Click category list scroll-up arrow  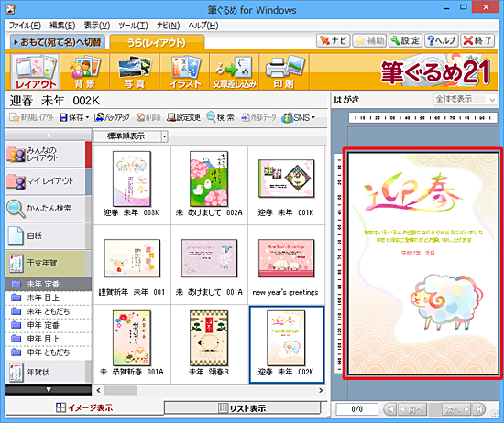pos(49,135)
